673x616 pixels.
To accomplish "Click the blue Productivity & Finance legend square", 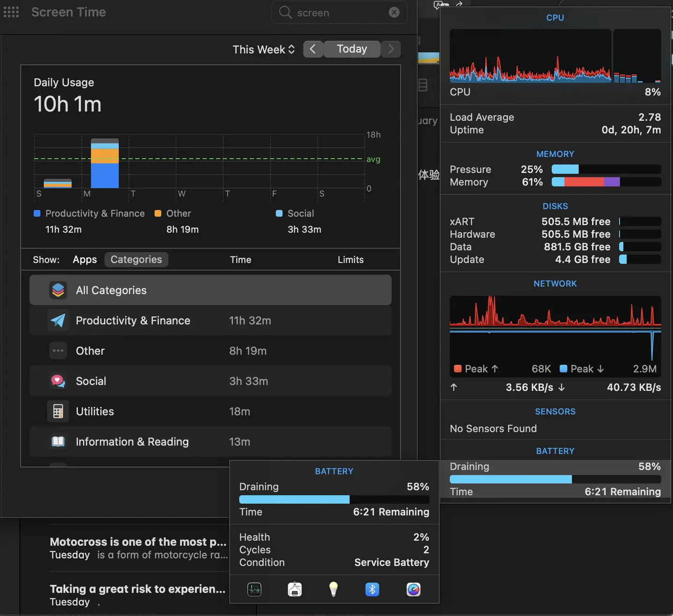I will (x=37, y=213).
